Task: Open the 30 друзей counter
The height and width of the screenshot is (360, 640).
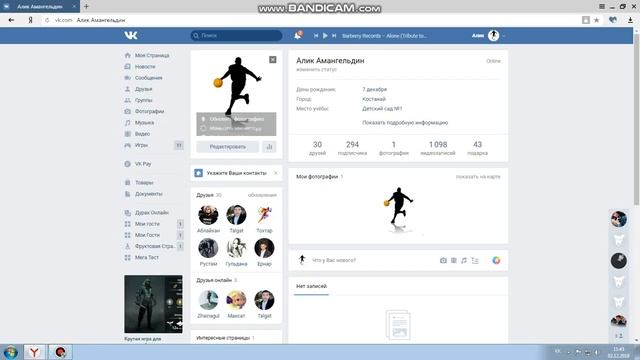Action: click(317, 148)
